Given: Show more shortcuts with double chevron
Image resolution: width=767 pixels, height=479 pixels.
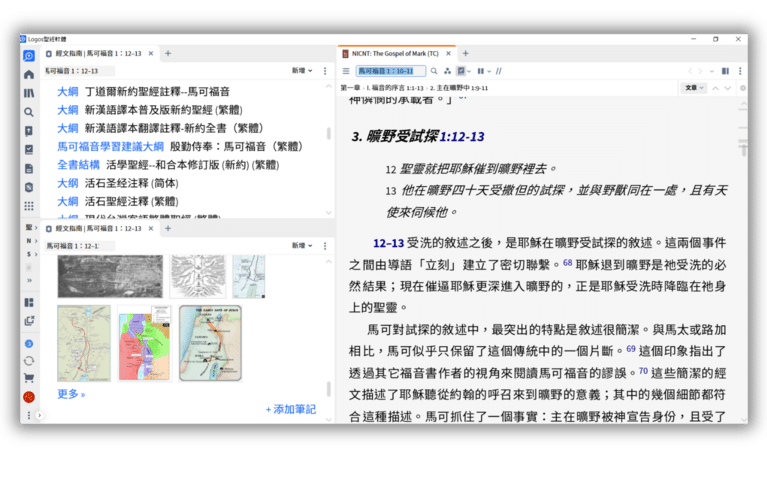Looking at the screenshot, I should click(x=29, y=280).
